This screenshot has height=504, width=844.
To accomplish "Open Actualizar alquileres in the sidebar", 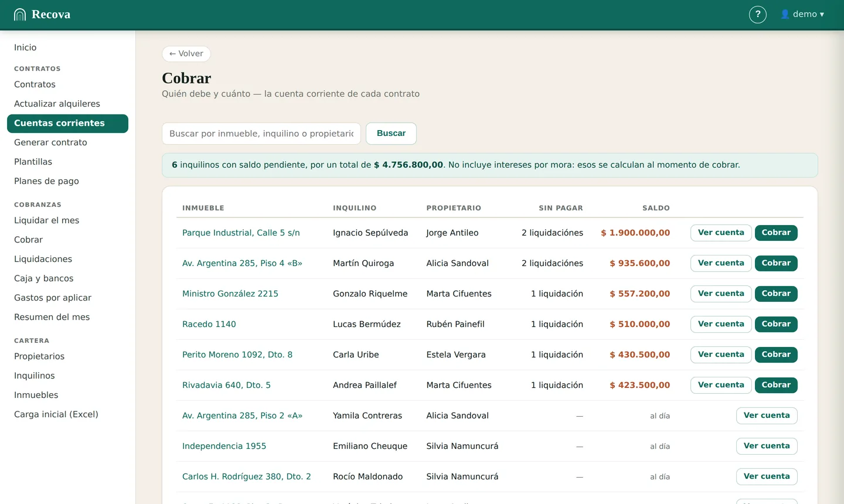I will click(x=67, y=104).
